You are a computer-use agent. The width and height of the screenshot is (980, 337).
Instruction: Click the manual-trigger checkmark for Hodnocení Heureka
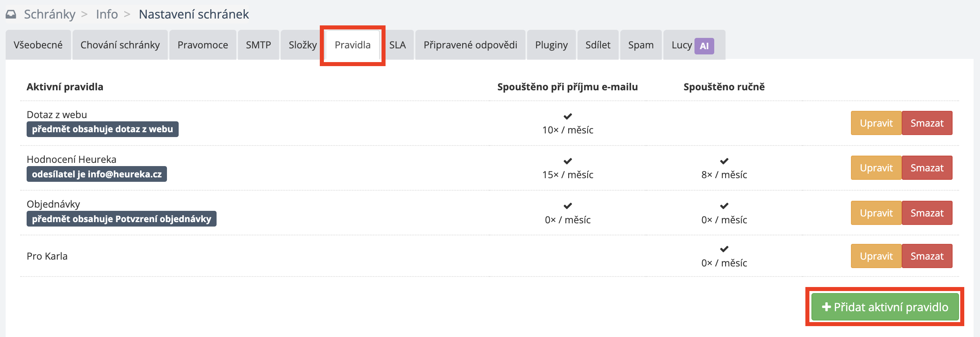point(724,161)
